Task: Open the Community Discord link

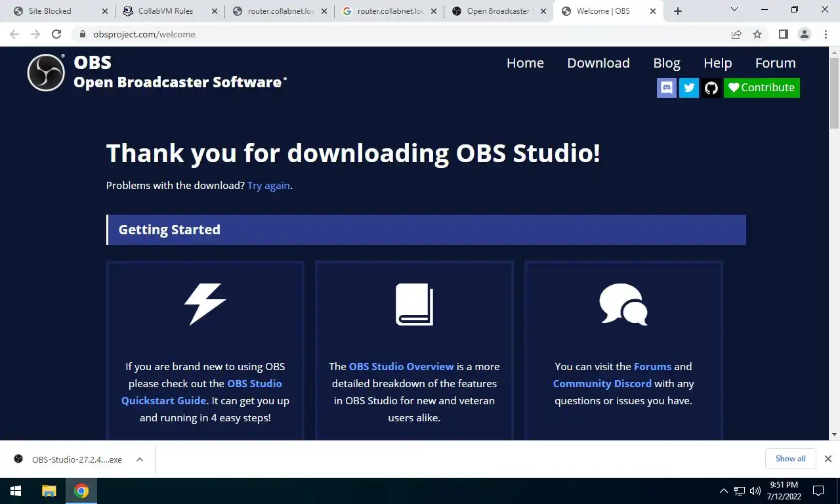Action: pos(602,383)
